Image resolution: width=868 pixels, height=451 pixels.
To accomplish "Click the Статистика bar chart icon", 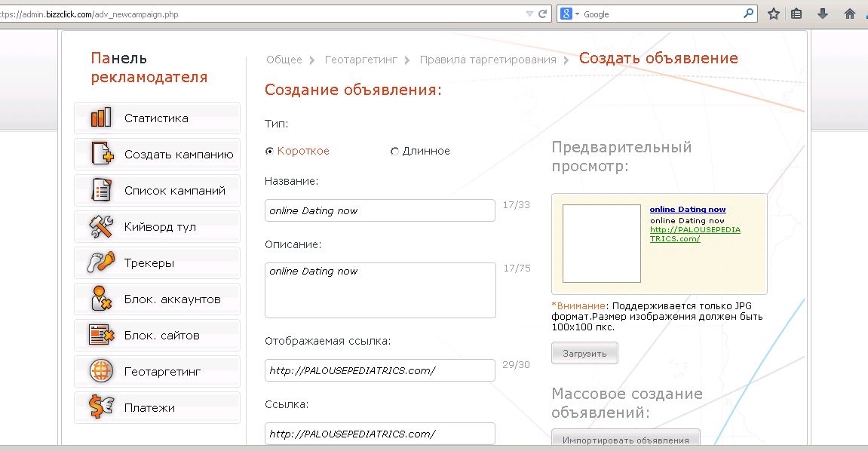I will pos(101,118).
